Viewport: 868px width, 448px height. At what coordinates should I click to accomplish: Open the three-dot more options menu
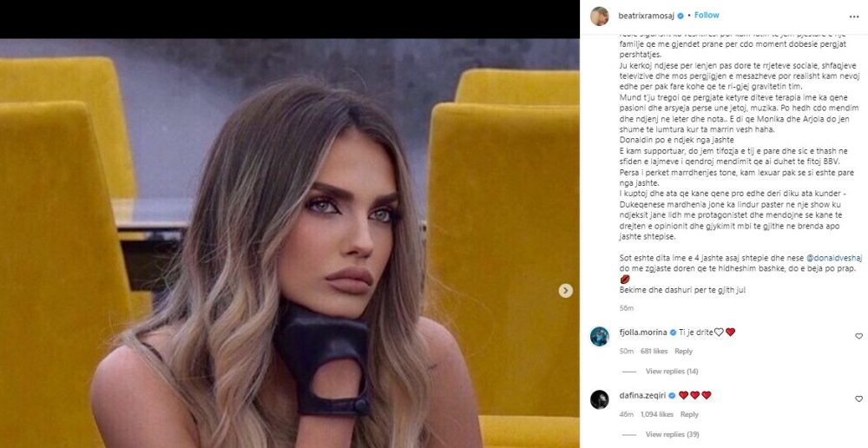(x=854, y=17)
